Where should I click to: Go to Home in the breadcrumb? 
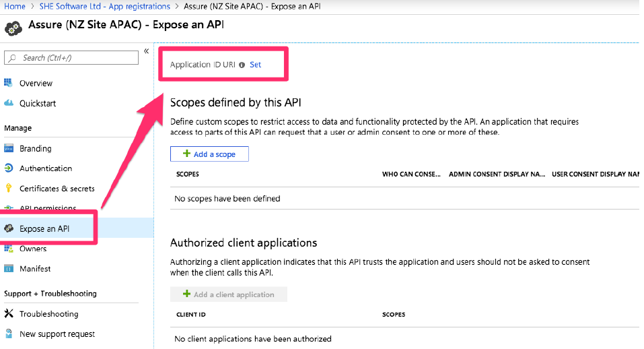pos(15,6)
